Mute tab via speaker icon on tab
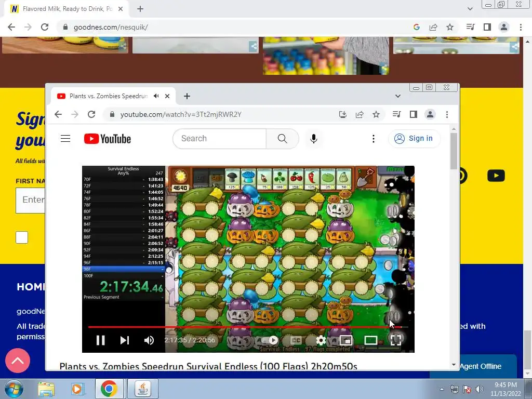This screenshot has width=532, height=399. tap(156, 96)
